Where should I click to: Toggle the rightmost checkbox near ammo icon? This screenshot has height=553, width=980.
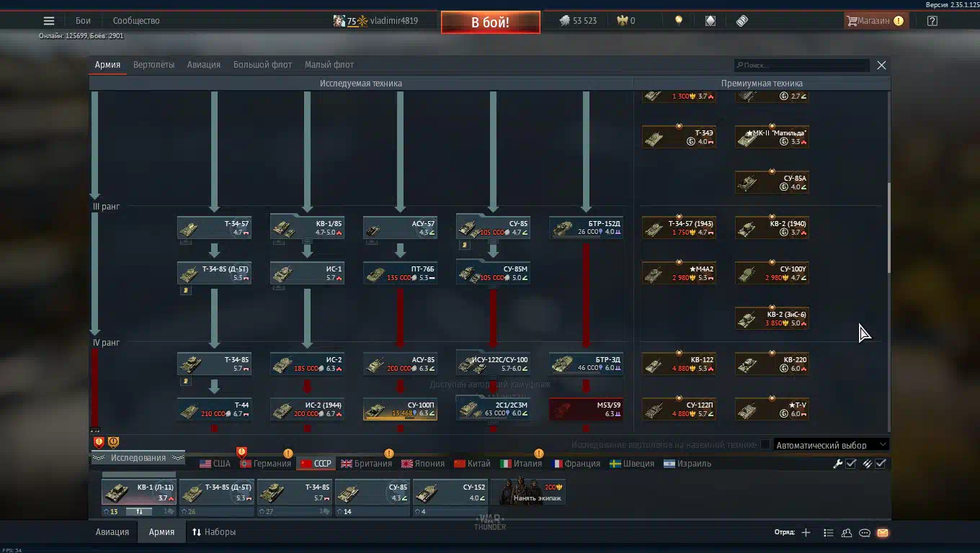(x=881, y=464)
